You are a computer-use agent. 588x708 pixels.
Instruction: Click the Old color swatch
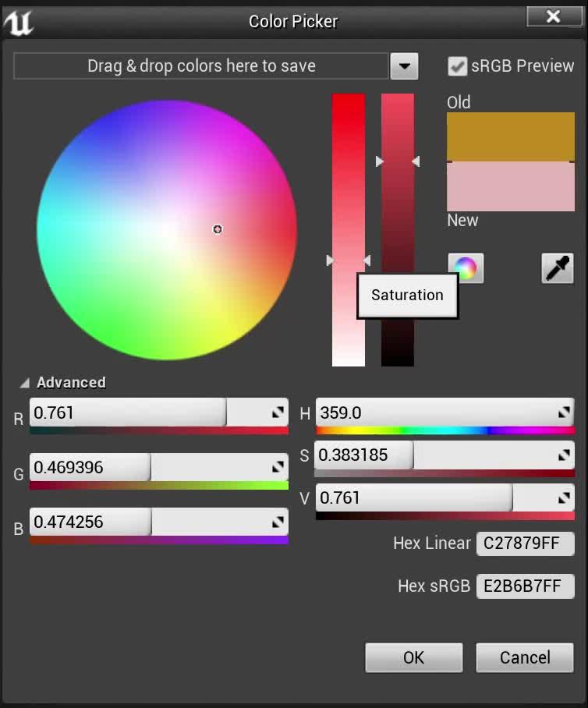tap(511, 136)
